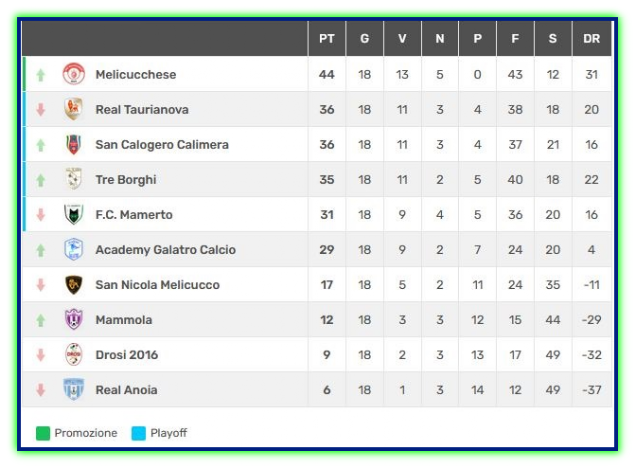Open the Tre Borghi team link
635x468 pixels.
click(x=126, y=179)
